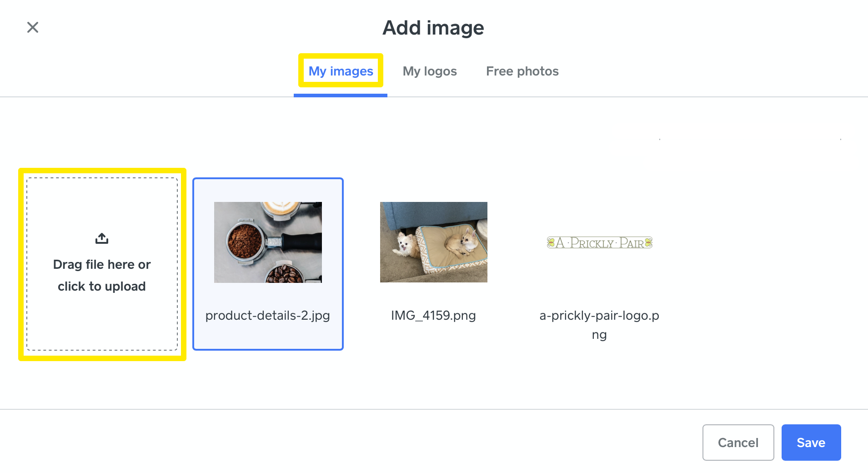Confirm selection with the blue Save button
Viewport: 868px width, 473px height.
[811, 442]
